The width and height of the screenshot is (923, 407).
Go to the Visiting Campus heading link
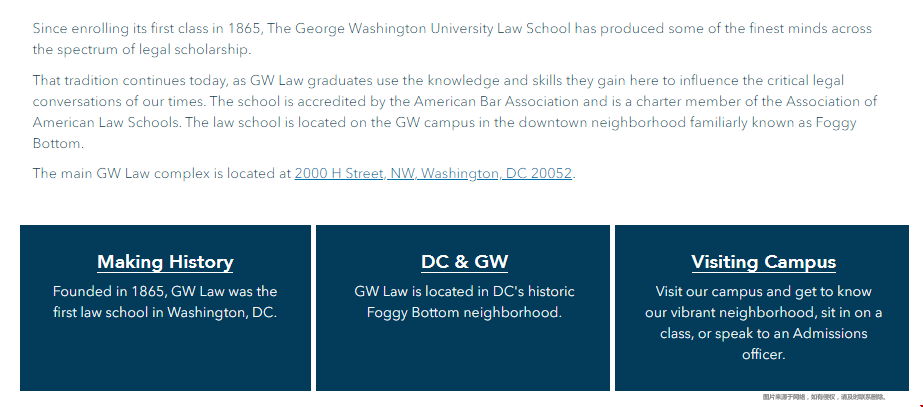click(x=763, y=262)
